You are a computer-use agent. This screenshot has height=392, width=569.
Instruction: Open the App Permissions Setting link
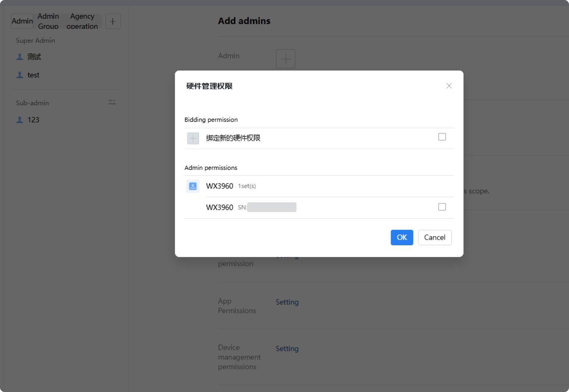tap(287, 302)
